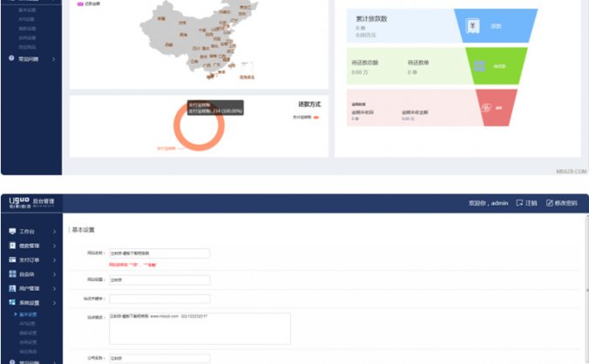Expand the 借款管理 menu chevron
This screenshot has height=364, width=589.
coord(54,246)
